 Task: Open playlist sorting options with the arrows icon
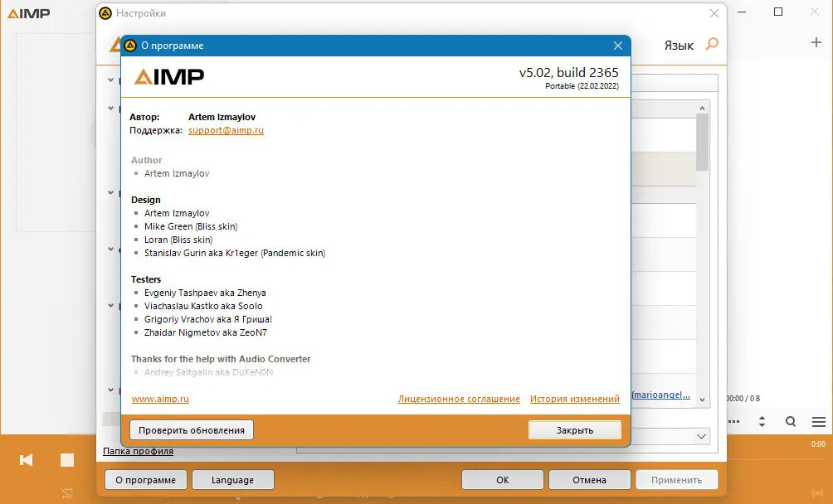[x=762, y=421]
